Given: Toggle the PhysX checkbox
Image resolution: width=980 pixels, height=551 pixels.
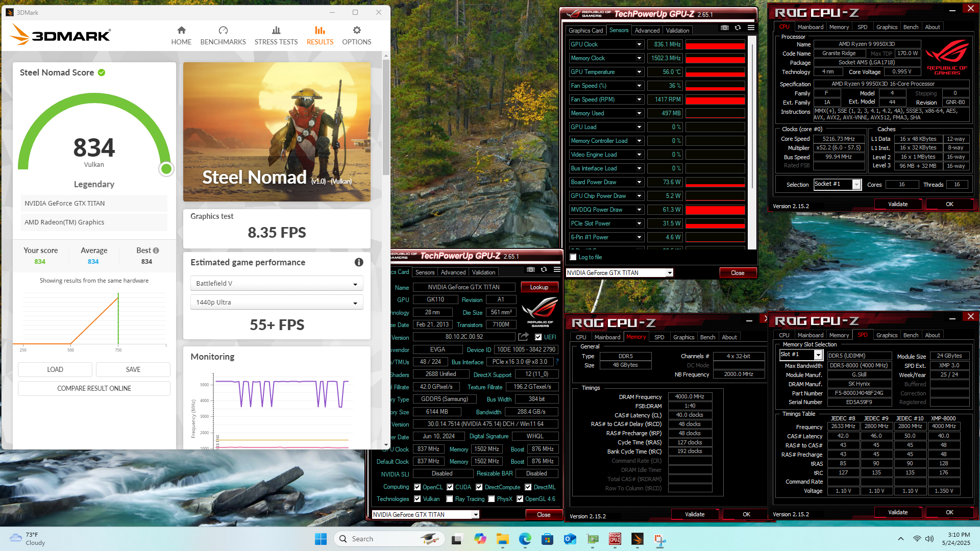Looking at the screenshot, I should point(491,499).
